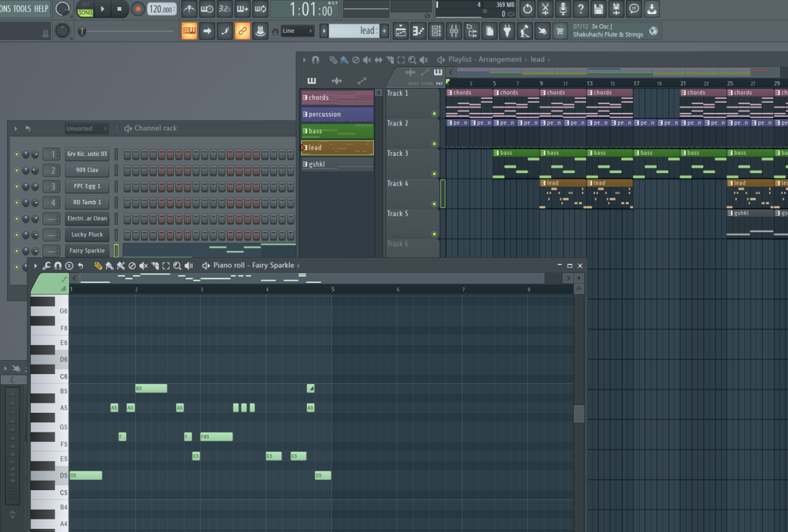Open the Piano roll menu arrow
The height and width of the screenshot is (532, 788).
point(37,266)
